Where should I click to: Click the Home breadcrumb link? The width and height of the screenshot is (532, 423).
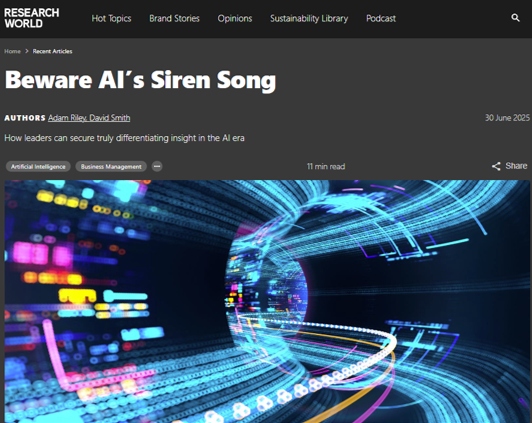point(13,51)
